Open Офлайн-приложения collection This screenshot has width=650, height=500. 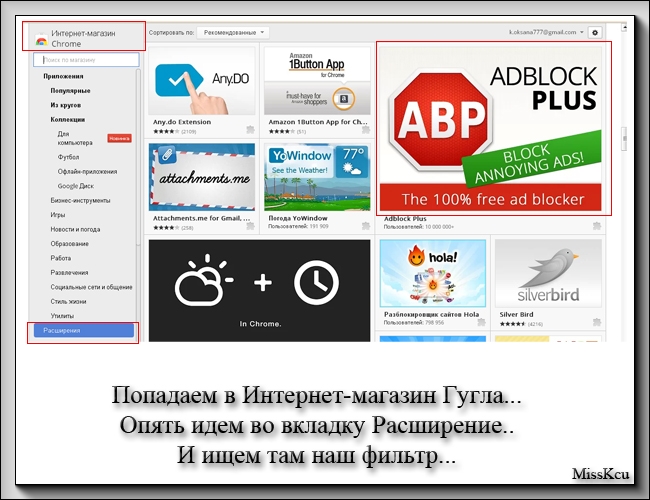coord(87,172)
